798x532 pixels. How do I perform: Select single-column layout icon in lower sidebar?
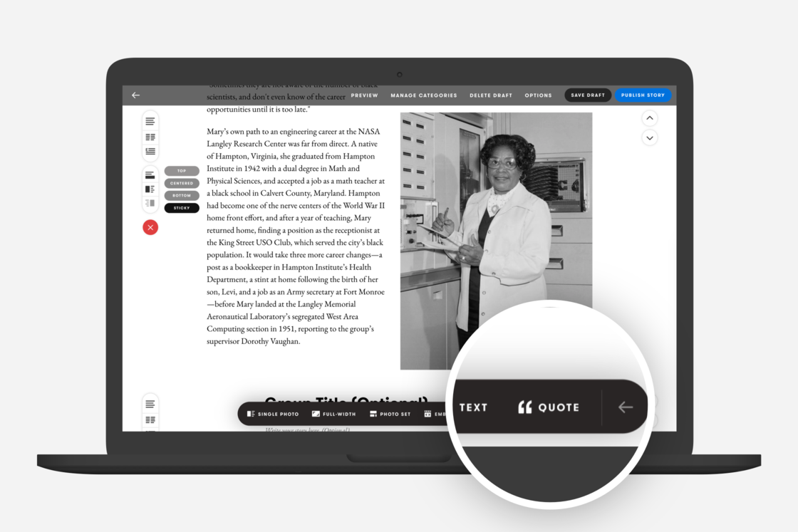tap(150, 405)
